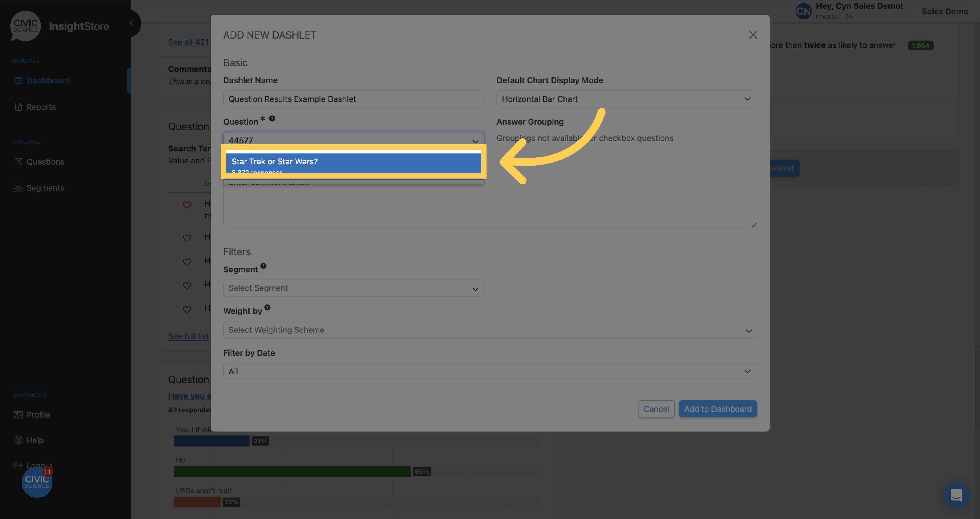Click the CN user avatar badge

pyautogui.click(x=803, y=11)
